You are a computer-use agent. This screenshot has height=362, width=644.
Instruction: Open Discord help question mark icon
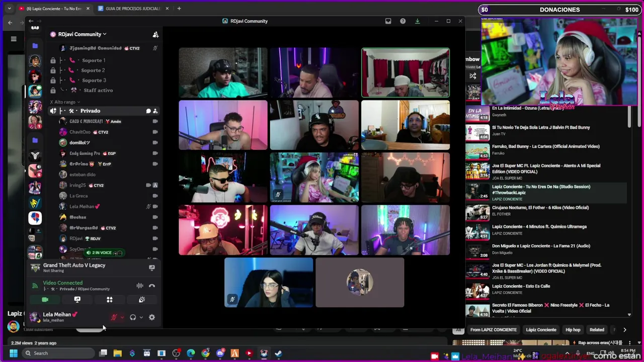tap(403, 21)
